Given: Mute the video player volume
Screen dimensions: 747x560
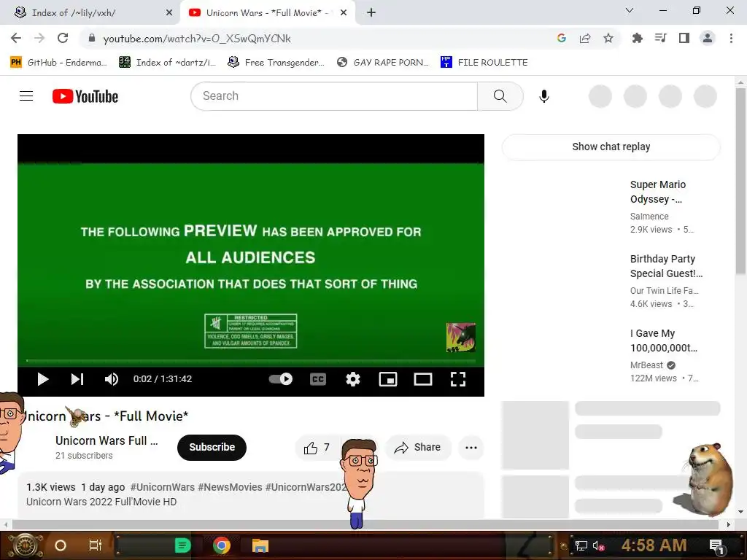Looking at the screenshot, I should coord(112,379).
